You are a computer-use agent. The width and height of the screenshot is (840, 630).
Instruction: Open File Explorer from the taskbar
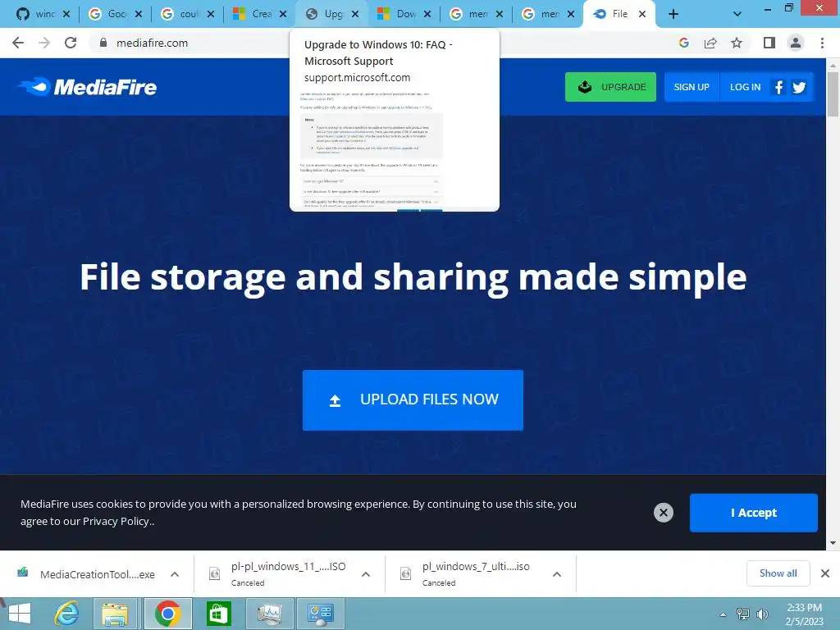(x=115, y=614)
